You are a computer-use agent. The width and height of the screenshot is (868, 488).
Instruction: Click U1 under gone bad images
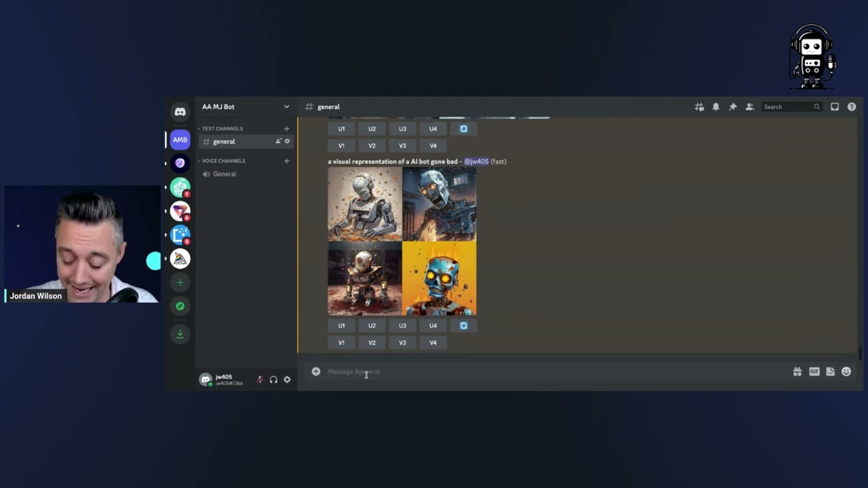coord(341,325)
